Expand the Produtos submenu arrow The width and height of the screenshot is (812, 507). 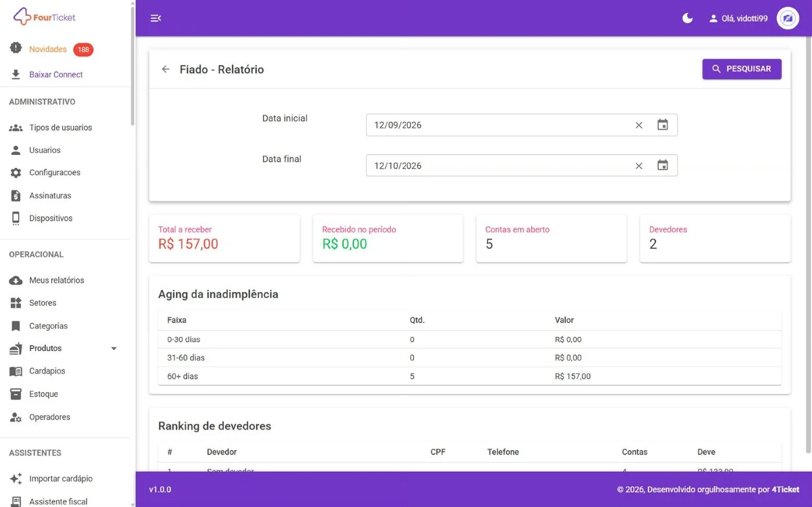tap(114, 349)
